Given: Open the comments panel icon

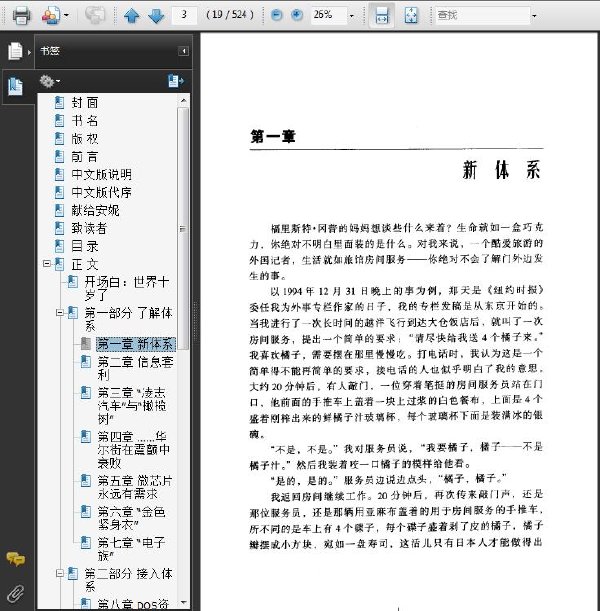Looking at the screenshot, I should click(x=16, y=559).
